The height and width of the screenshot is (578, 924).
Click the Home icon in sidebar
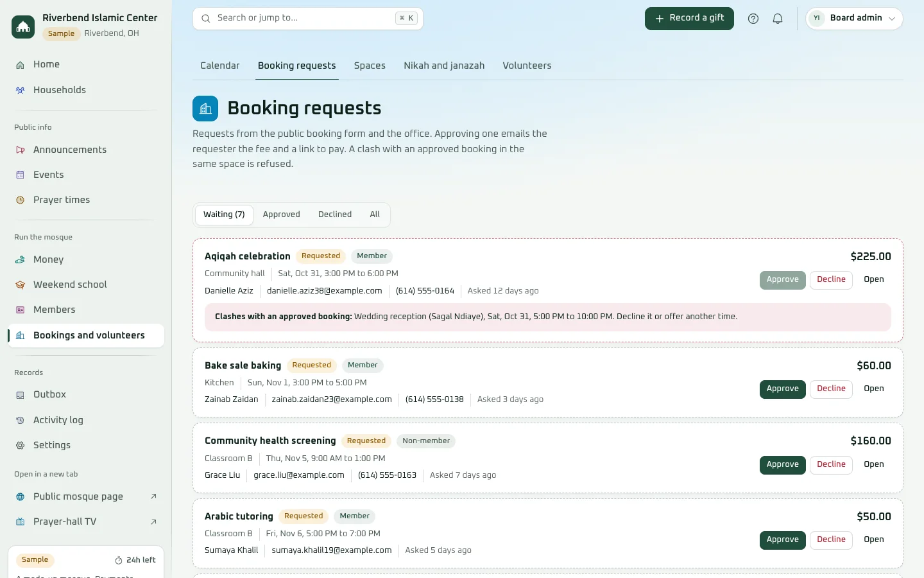pos(21,65)
